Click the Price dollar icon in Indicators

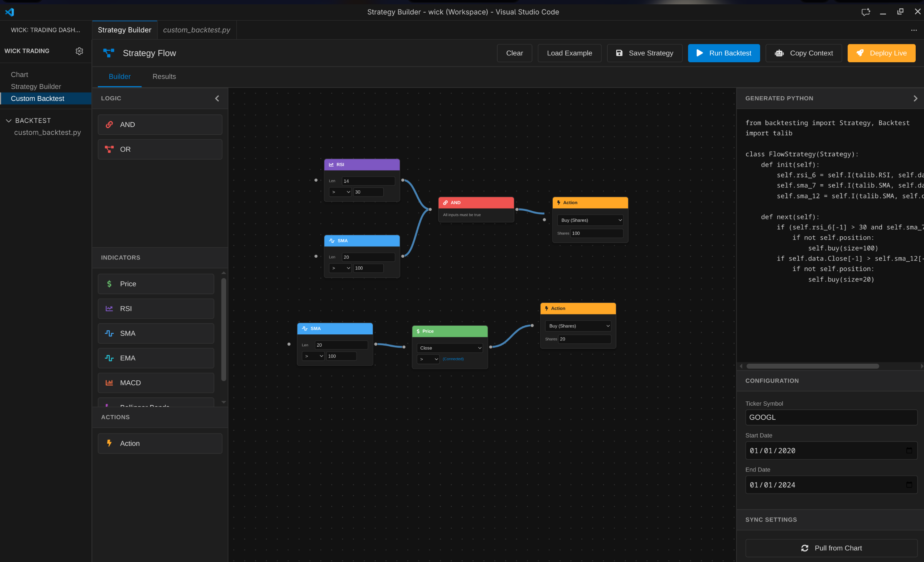(x=109, y=284)
